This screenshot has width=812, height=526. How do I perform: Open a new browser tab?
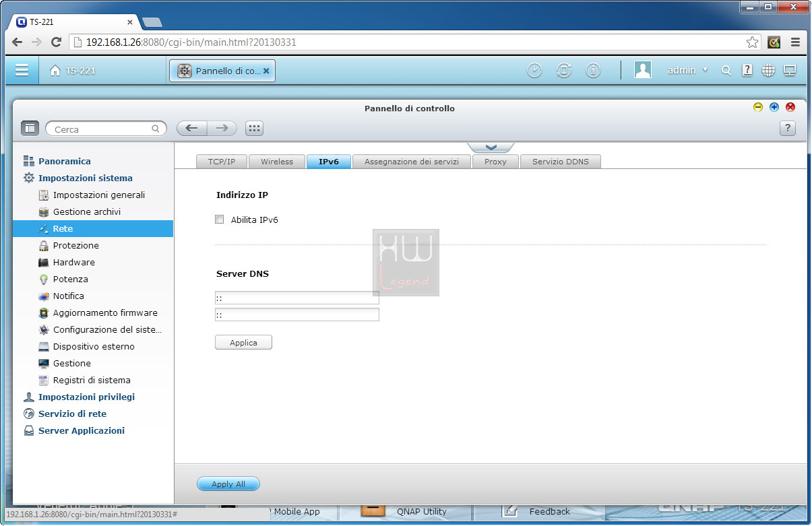152,22
